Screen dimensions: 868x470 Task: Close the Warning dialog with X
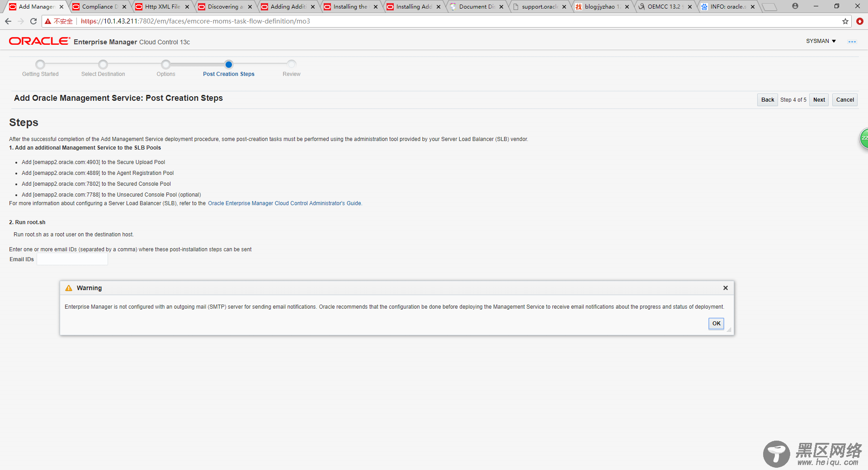726,288
